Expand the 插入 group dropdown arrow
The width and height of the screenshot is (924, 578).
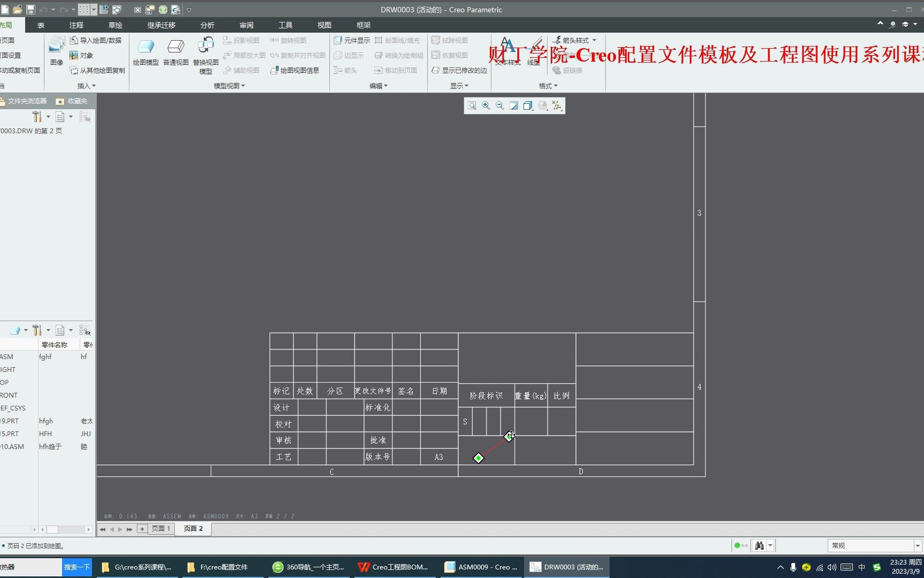point(94,86)
